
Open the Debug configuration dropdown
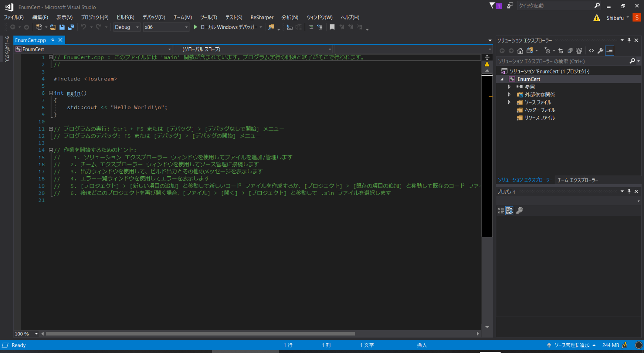(x=137, y=27)
